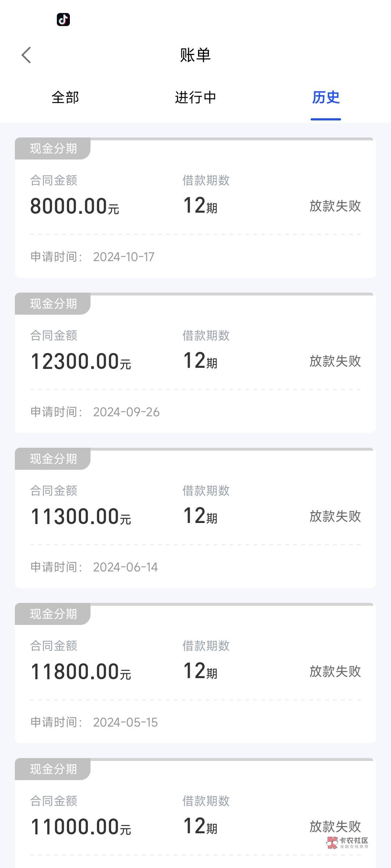Tap the TikTok status bar icon

point(63,20)
